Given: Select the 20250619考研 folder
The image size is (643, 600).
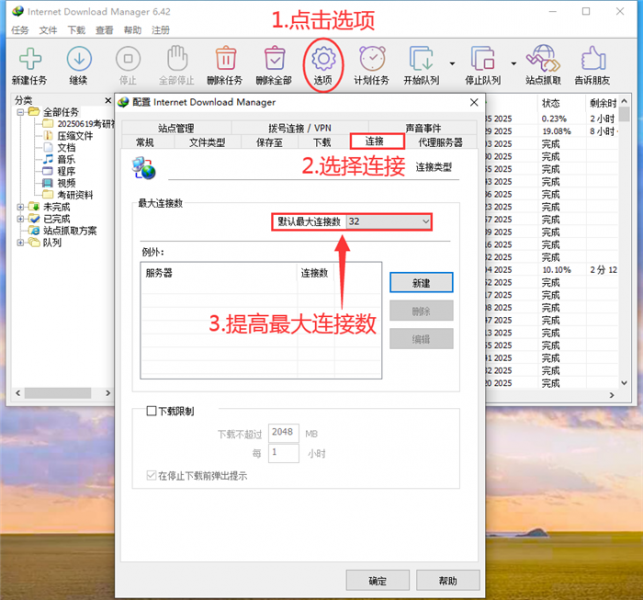Looking at the screenshot, I should coord(86,124).
